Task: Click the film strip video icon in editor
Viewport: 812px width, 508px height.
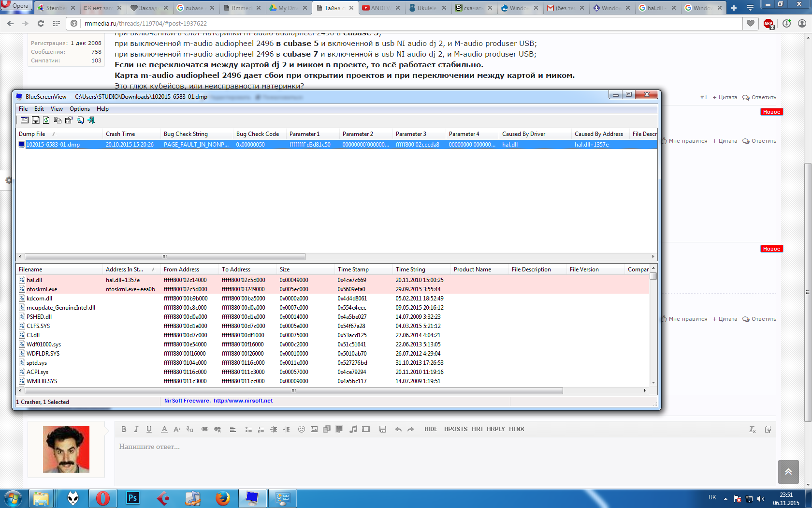Action: [x=366, y=429]
